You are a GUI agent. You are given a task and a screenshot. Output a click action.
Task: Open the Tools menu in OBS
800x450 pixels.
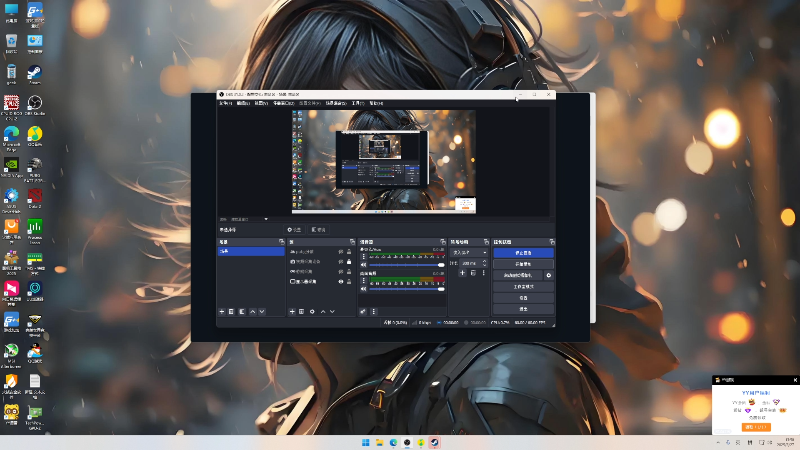click(x=358, y=103)
